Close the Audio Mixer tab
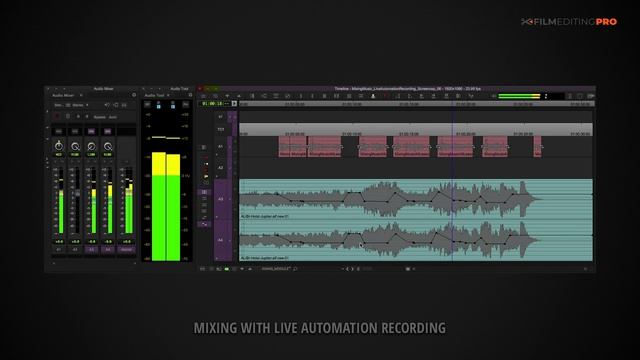 click(x=81, y=95)
